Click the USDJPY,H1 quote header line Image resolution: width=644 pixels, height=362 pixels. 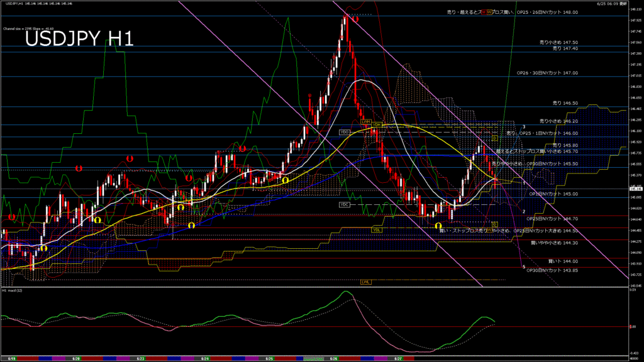[39, 4]
